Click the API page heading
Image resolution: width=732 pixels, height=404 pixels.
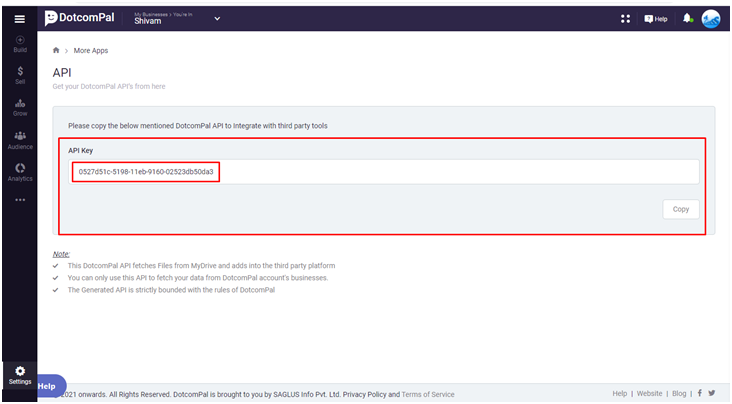click(62, 73)
